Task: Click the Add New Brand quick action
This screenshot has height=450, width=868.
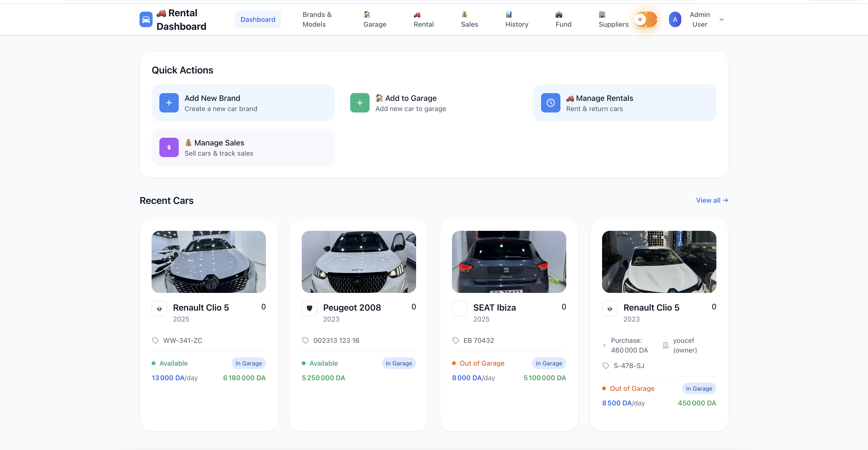Action: 243,103
